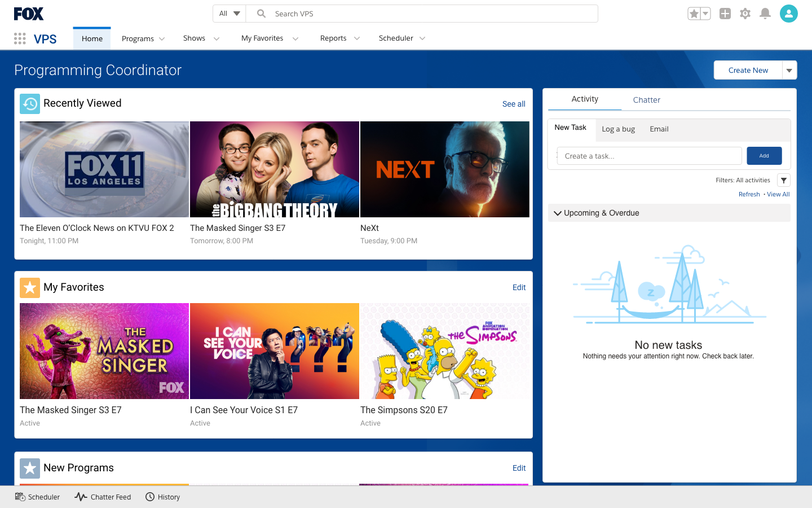812x508 pixels.
Task: Open I Can See Your Voice thumbnail
Action: [x=275, y=351]
